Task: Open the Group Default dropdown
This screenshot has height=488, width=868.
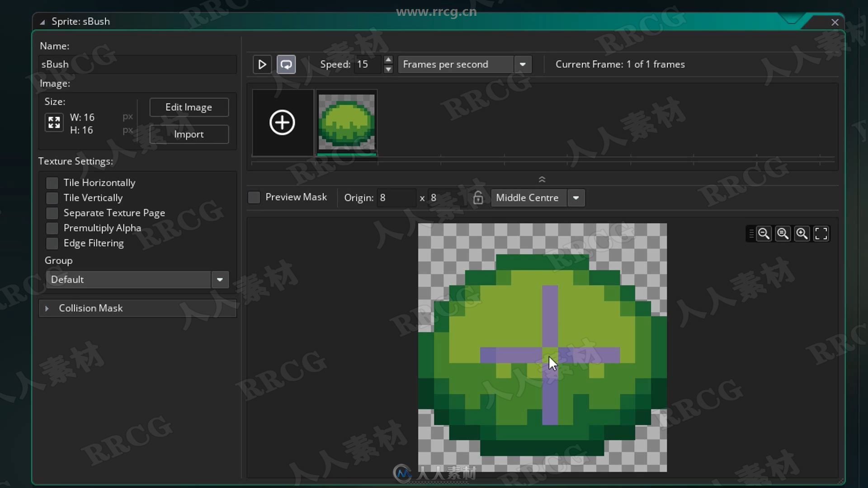Action: [x=220, y=279]
